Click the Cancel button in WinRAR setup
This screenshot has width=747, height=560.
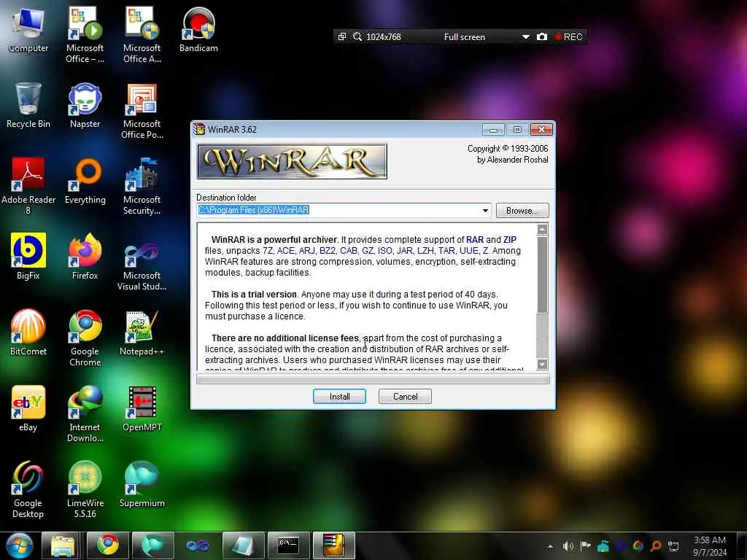[405, 396]
